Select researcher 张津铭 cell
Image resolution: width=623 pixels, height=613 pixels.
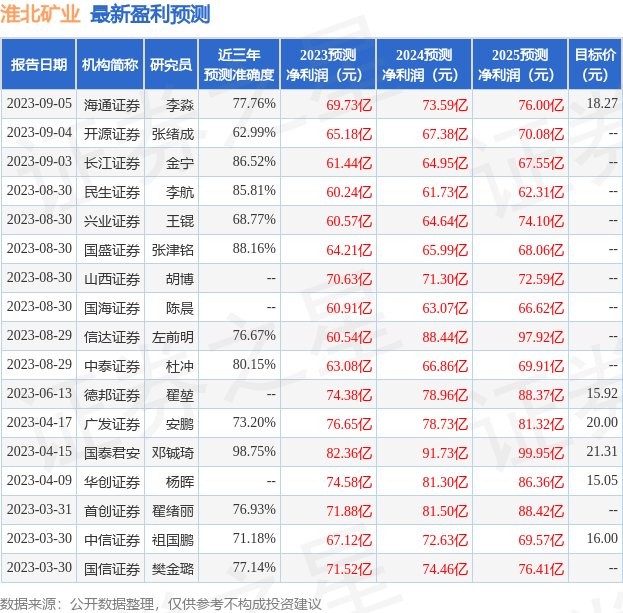(173, 250)
